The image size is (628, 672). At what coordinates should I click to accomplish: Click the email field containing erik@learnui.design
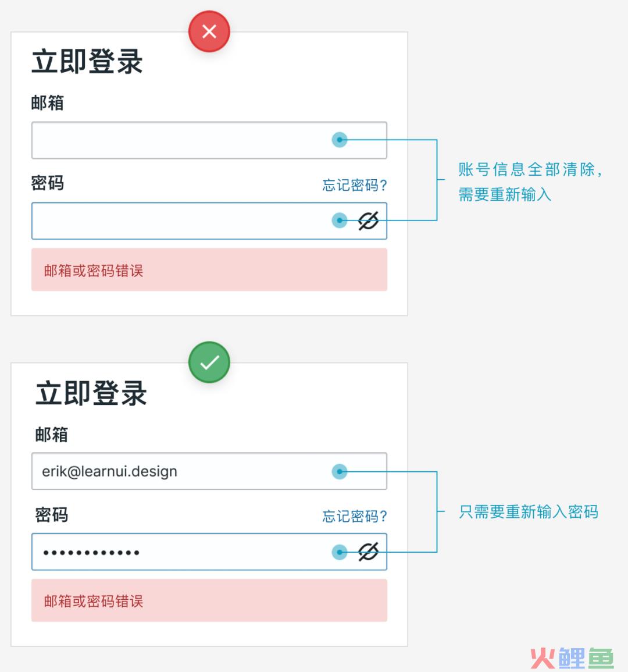pos(174,471)
